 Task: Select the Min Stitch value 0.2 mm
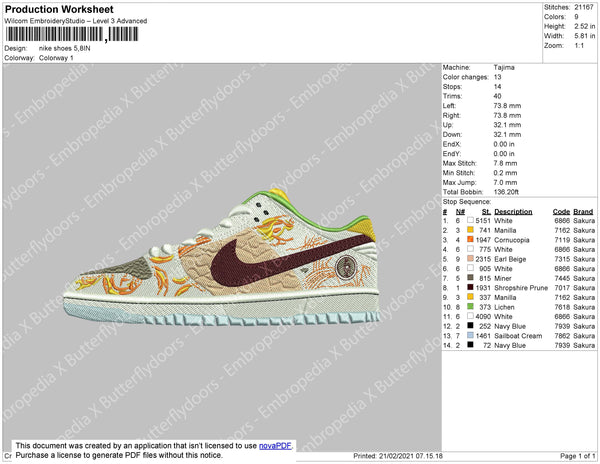[x=505, y=173]
